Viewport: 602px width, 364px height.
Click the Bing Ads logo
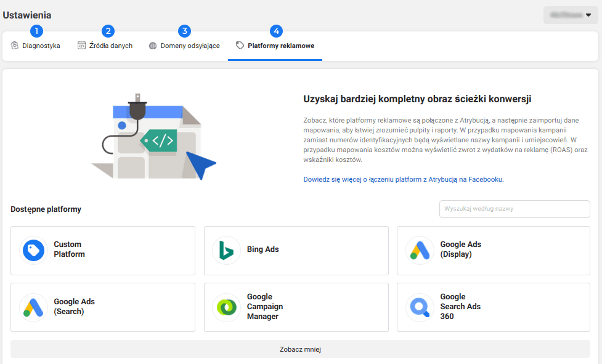226,250
